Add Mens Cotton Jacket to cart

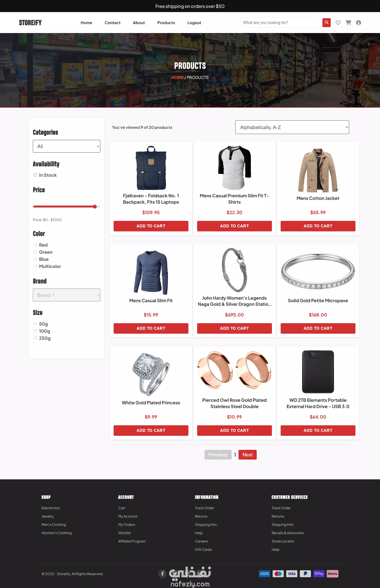pos(318,226)
